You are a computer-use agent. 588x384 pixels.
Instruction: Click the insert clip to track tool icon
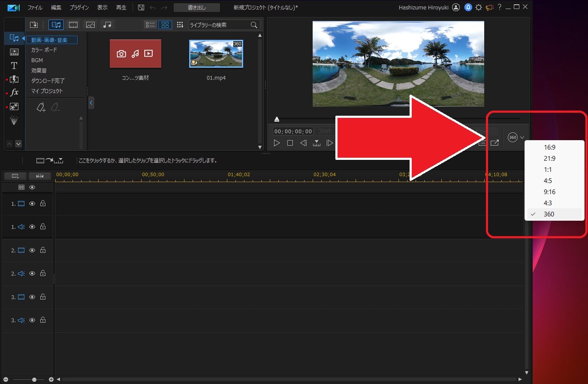(x=50, y=161)
